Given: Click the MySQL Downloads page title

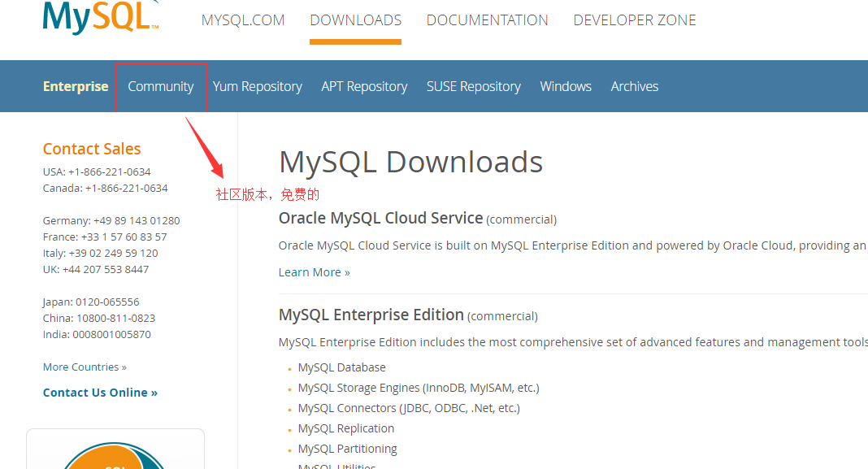Looking at the screenshot, I should pos(410,162).
